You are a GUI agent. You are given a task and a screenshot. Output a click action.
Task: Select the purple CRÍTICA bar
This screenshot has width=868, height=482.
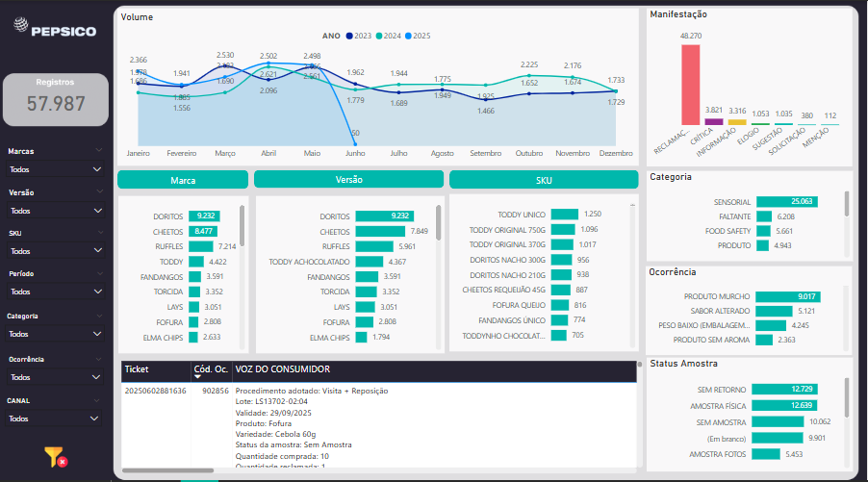[714, 122]
